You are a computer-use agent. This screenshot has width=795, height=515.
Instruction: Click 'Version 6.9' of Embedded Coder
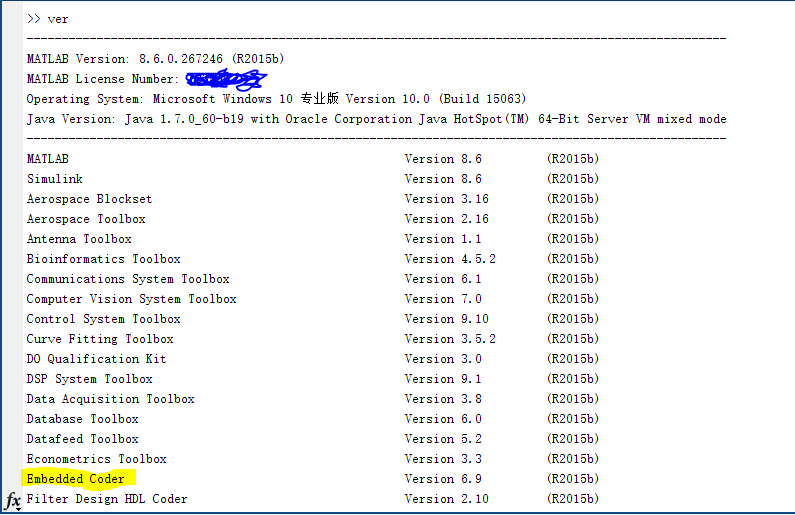(443, 479)
